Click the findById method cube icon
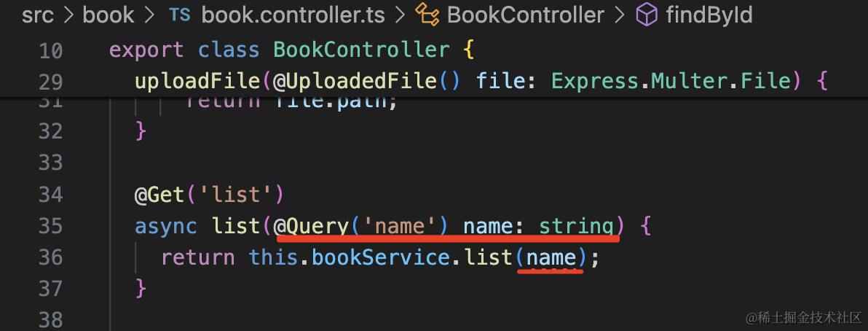This screenshot has width=868, height=331. click(x=647, y=15)
